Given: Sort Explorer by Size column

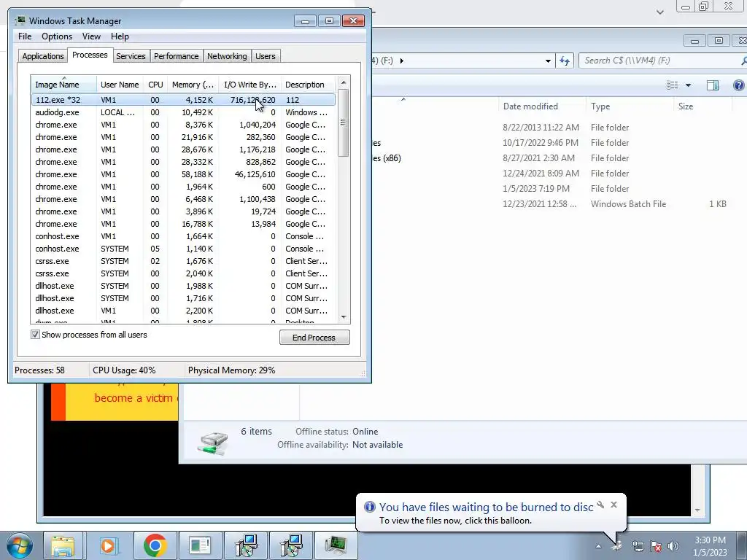Looking at the screenshot, I should (703, 106).
